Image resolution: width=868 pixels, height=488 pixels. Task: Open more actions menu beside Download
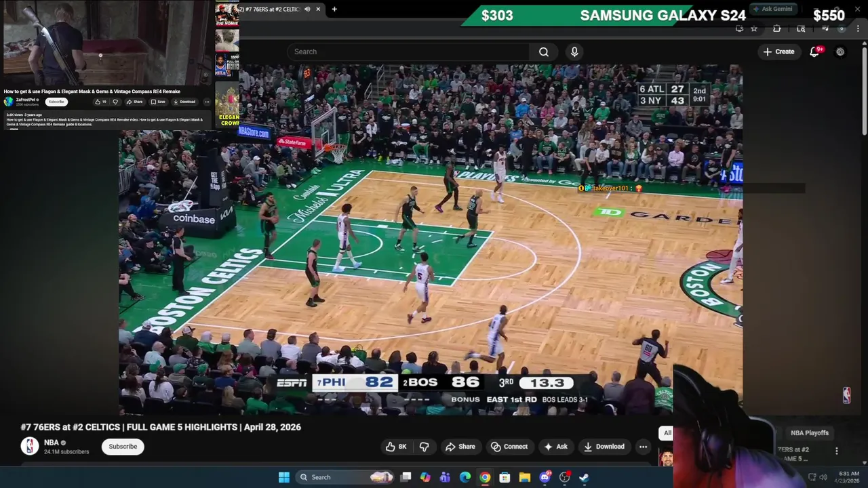pos(643,447)
